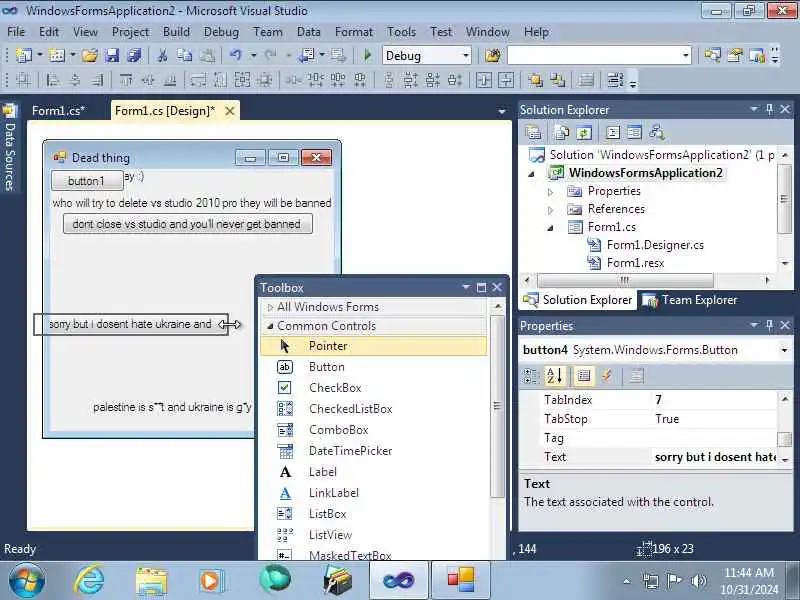
Task: Click the Find in Files toolbar icon
Action: click(x=493, y=55)
